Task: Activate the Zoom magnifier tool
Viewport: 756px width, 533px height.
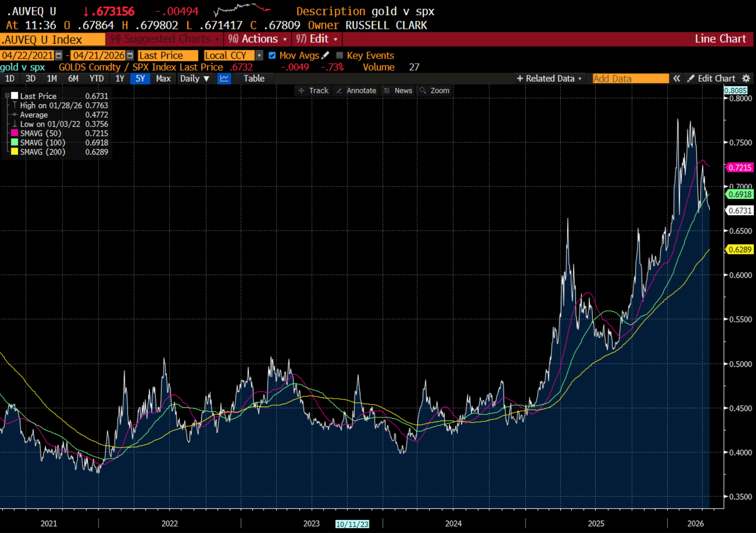Action: pyautogui.click(x=434, y=90)
